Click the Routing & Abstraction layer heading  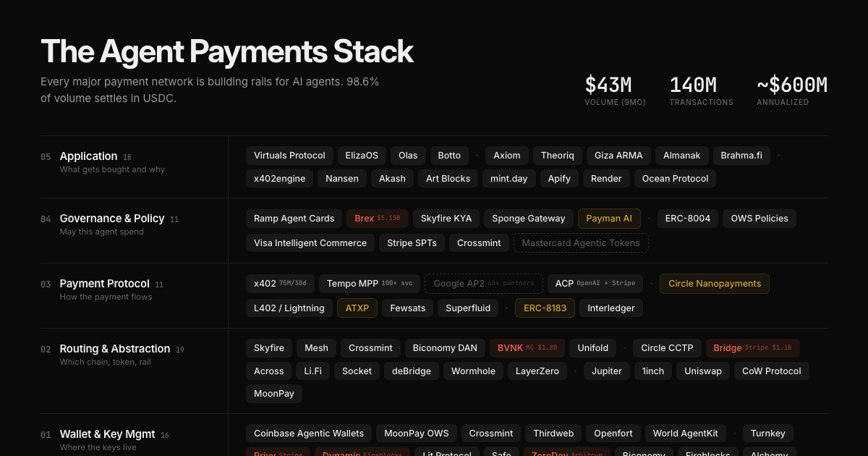tap(114, 349)
